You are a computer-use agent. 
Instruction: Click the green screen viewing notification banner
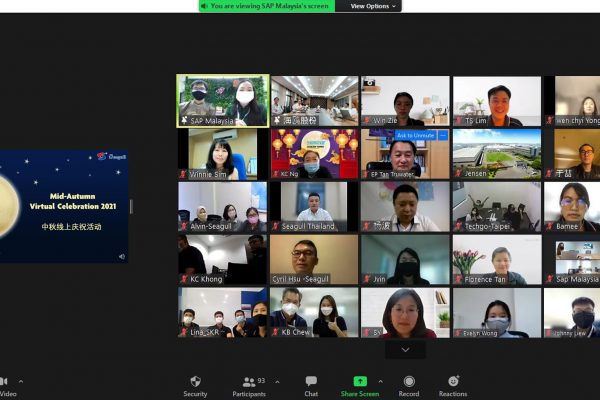pyautogui.click(x=270, y=6)
